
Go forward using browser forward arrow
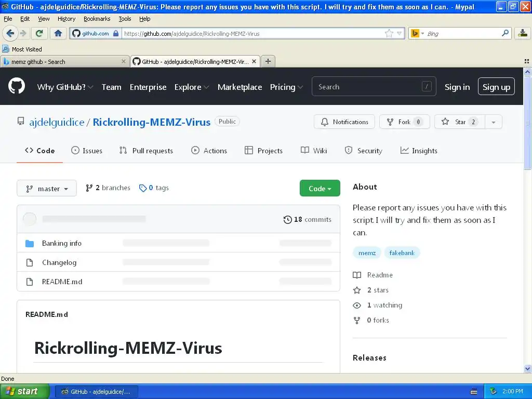click(23, 33)
